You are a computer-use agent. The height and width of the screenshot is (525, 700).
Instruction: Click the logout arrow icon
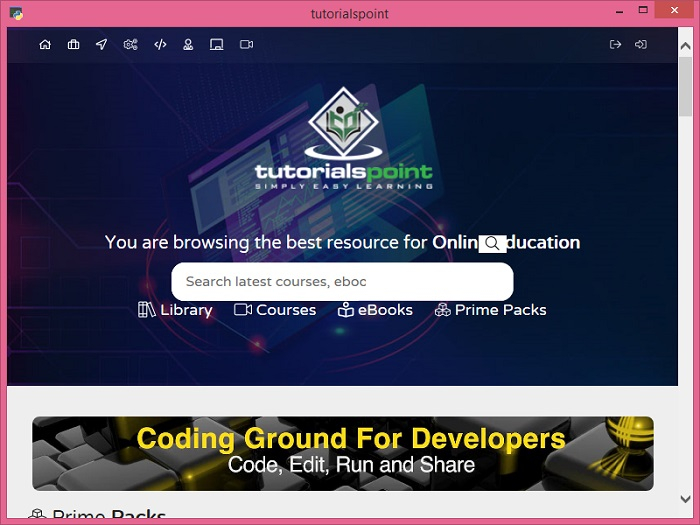(616, 44)
